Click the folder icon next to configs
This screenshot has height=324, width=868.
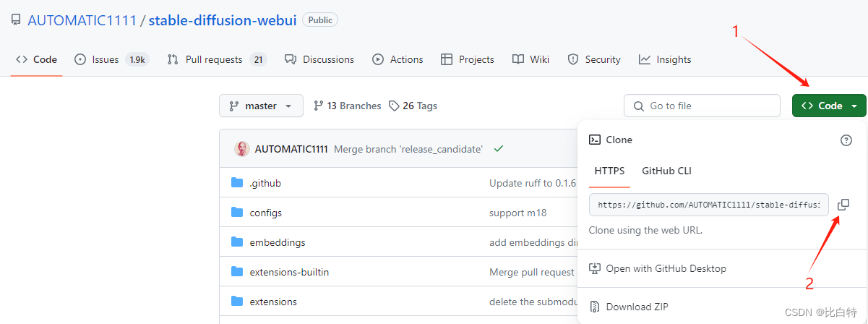click(x=237, y=213)
